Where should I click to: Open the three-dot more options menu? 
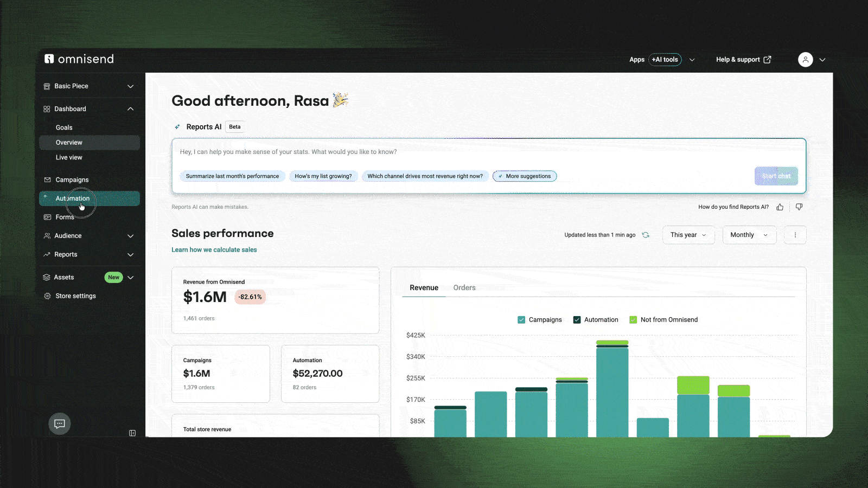[795, 235]
